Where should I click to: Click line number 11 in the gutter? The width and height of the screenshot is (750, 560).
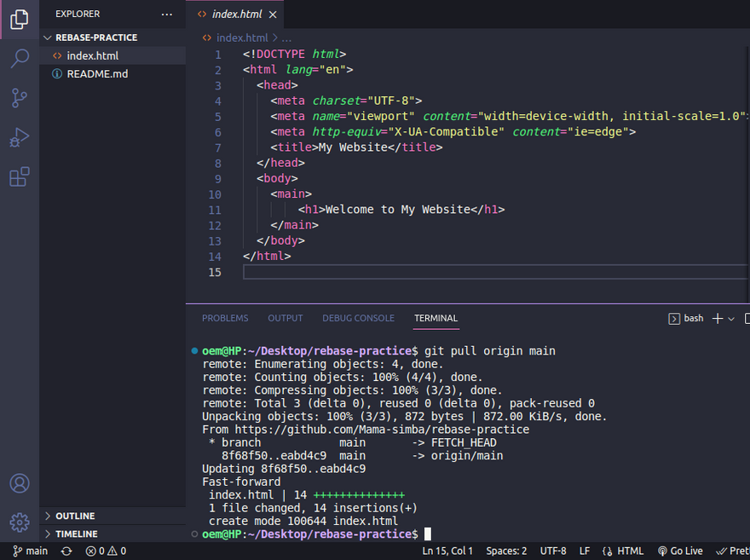click(215, 210)
